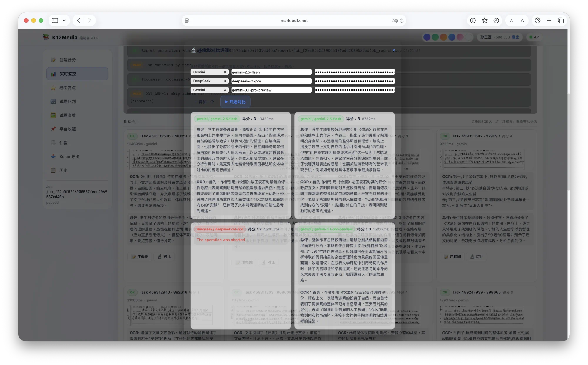Open the first Gemini provider dropdown

coord(209,72)
